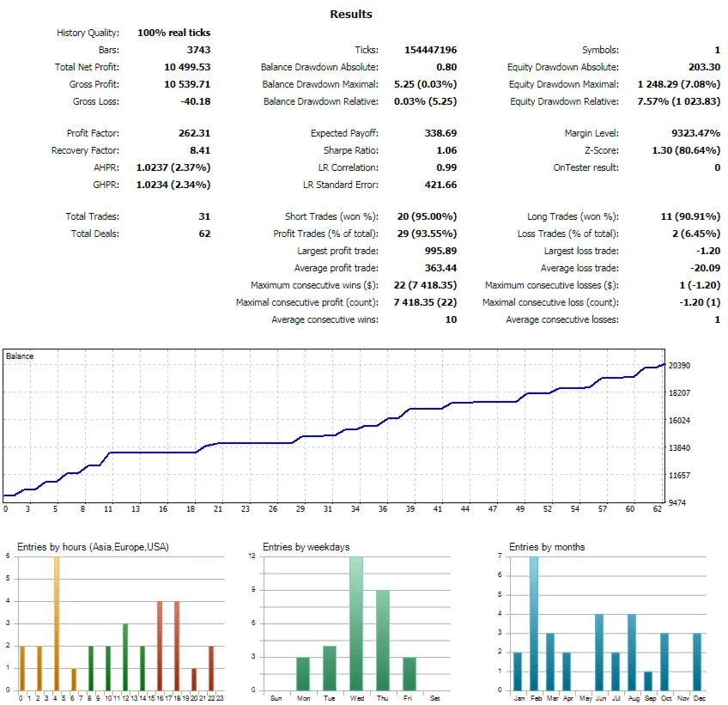Select the Profit Factor value 262.31
The image size is (728, 705).
194,133
